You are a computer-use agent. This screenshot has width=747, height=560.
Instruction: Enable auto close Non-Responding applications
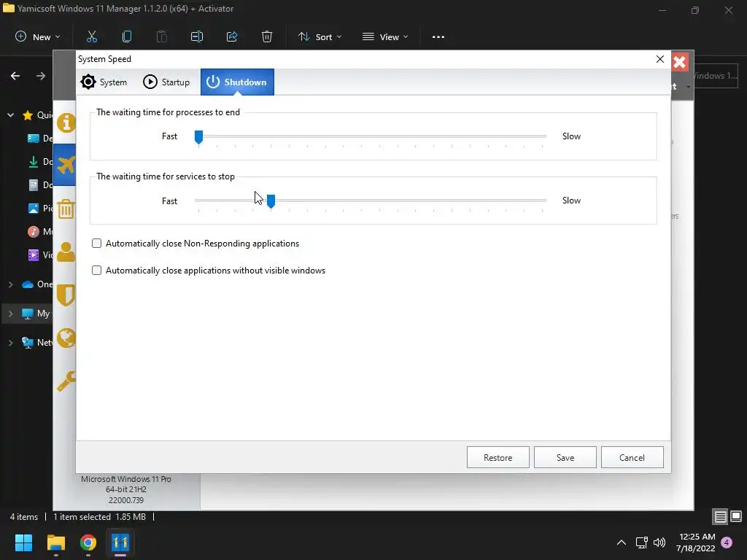(x=97, y=244)
